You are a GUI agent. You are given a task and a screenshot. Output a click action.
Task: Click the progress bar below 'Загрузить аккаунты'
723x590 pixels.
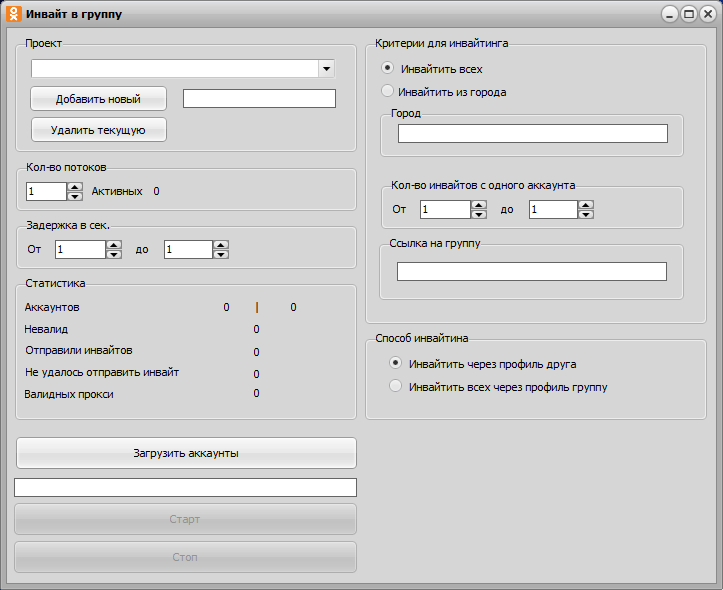pyautogui.click(x=186, y=487)
